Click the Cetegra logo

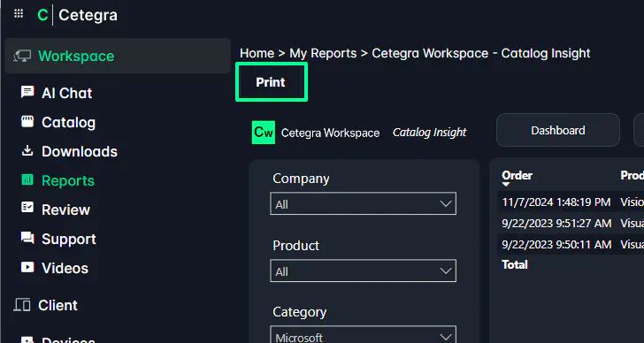point(77,15)
